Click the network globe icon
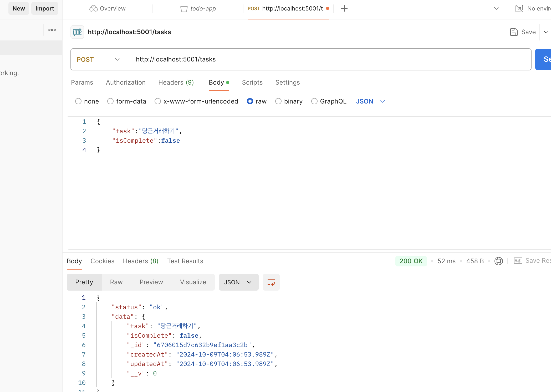This screenshot has width=551, height=392. pyautogui.click(x=498, y=261)
